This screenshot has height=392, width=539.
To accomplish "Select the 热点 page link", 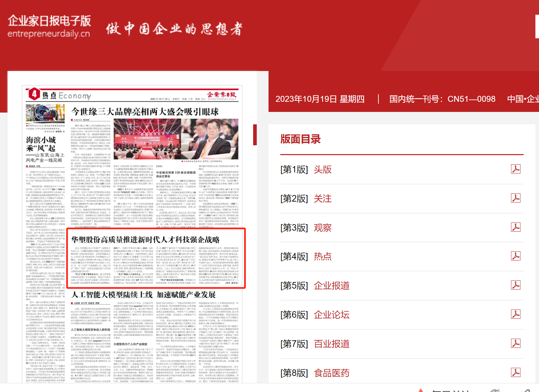I will [x=322, y=257].
